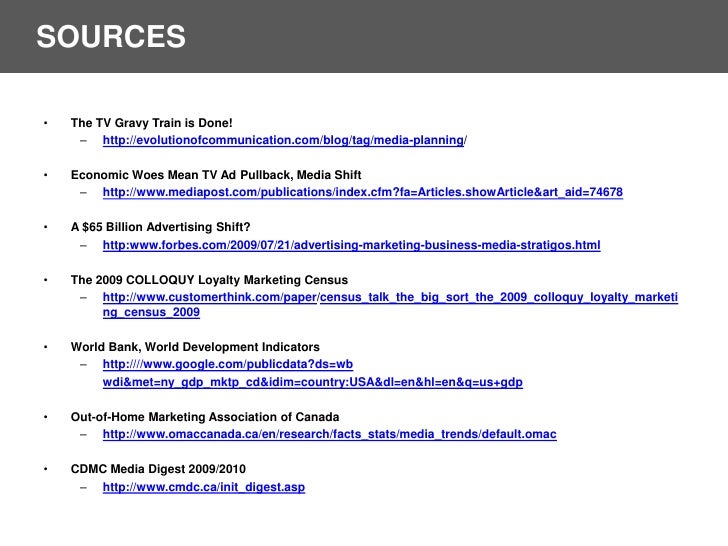Open the forbes.com advertising shift link
The width and height of the screenshot is (728, 546).
(351, 245)
